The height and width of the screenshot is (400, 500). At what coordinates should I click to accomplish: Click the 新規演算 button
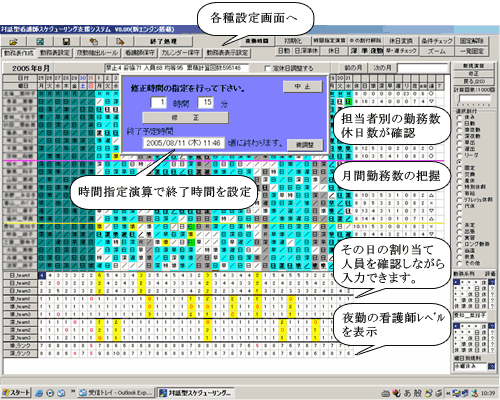point(474,66)
